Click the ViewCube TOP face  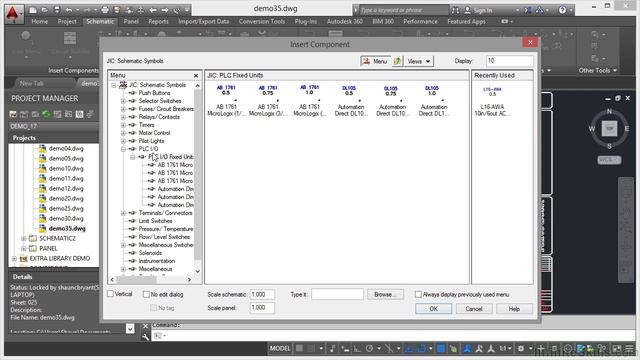pyautogui.click(x=609, y=129)
